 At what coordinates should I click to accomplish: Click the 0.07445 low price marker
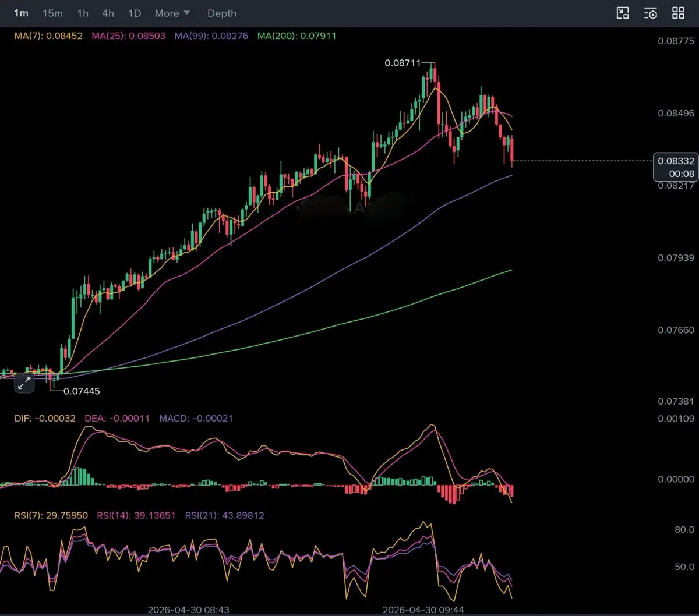[x=82, y=391]
